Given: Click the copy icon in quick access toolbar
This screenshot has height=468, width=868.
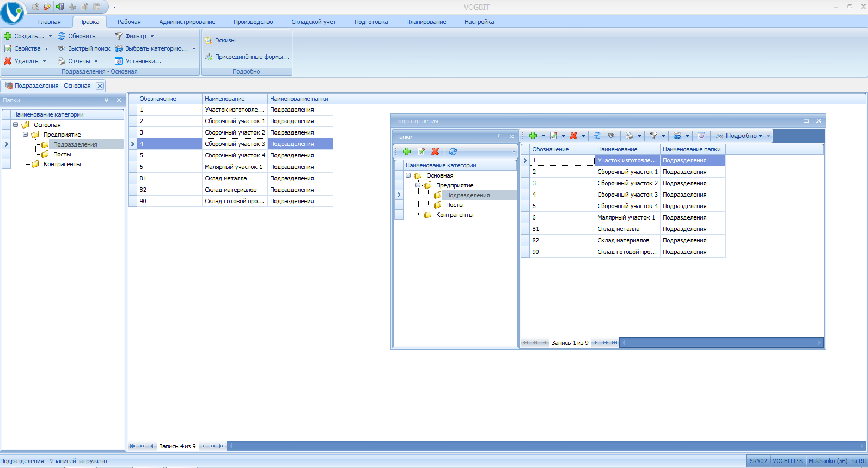Looking at the screenshot, I should pos(84,7).
